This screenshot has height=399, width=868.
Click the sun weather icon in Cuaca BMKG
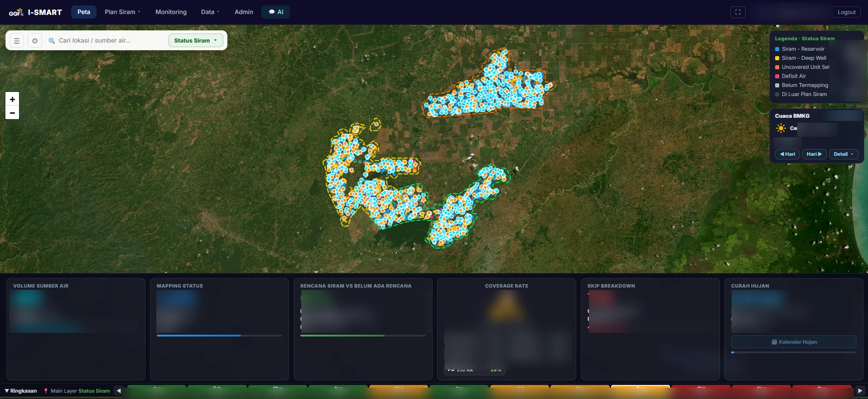tap(781, 128)
